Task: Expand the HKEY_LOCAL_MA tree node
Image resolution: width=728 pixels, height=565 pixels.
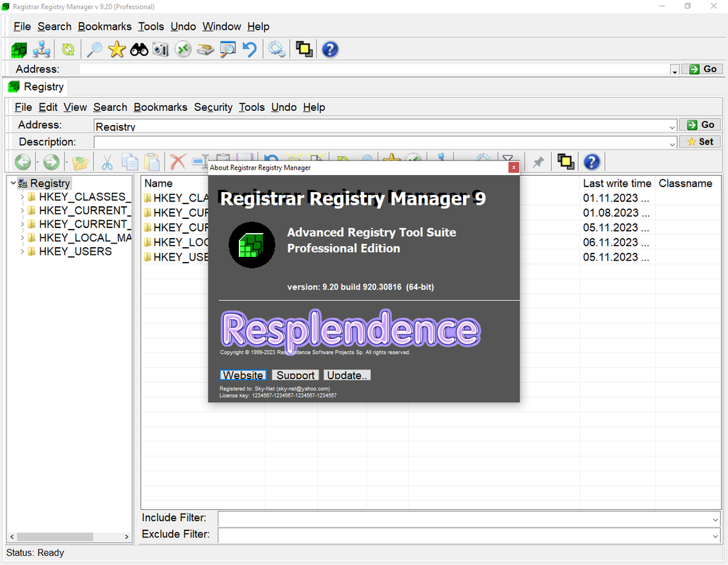Action: click(x=22, y=238)
